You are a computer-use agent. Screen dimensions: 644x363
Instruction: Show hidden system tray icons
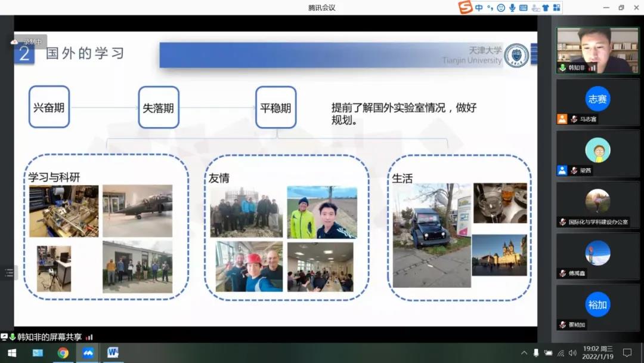click(524, 353)
